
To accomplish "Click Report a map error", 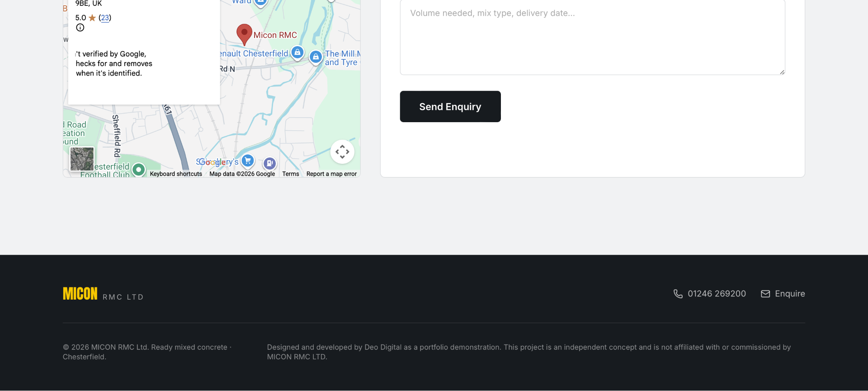I will click(x=331, y=174).
